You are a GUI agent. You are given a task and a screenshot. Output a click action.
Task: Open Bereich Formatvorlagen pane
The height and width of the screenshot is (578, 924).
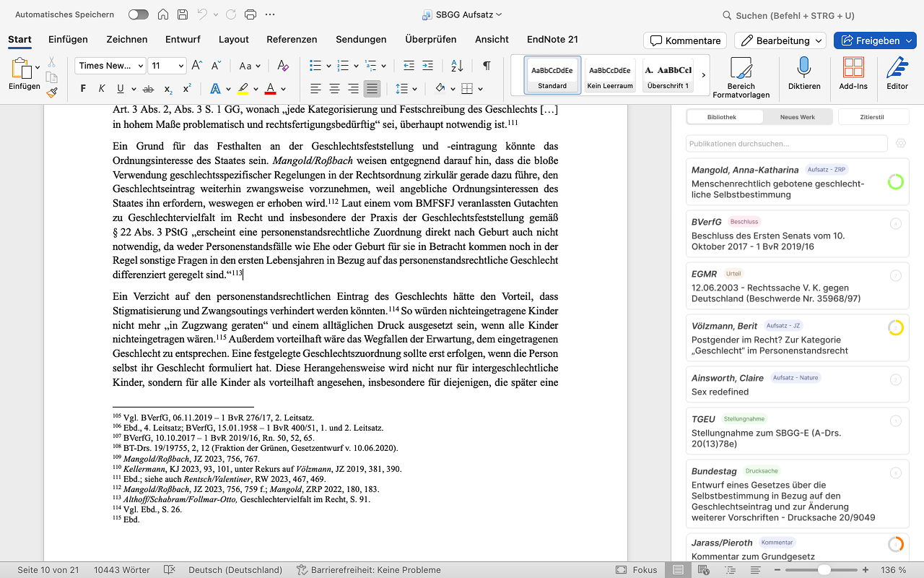(x=741, y=77)
